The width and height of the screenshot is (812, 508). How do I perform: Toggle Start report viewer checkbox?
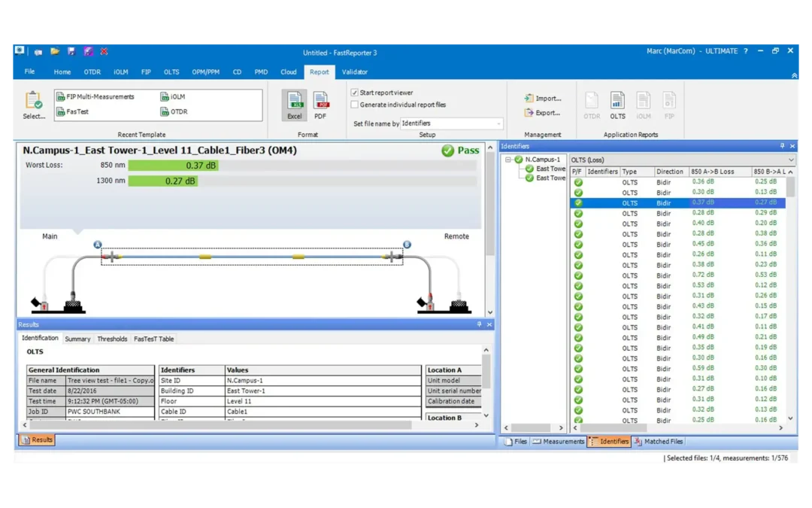(355, 93)
